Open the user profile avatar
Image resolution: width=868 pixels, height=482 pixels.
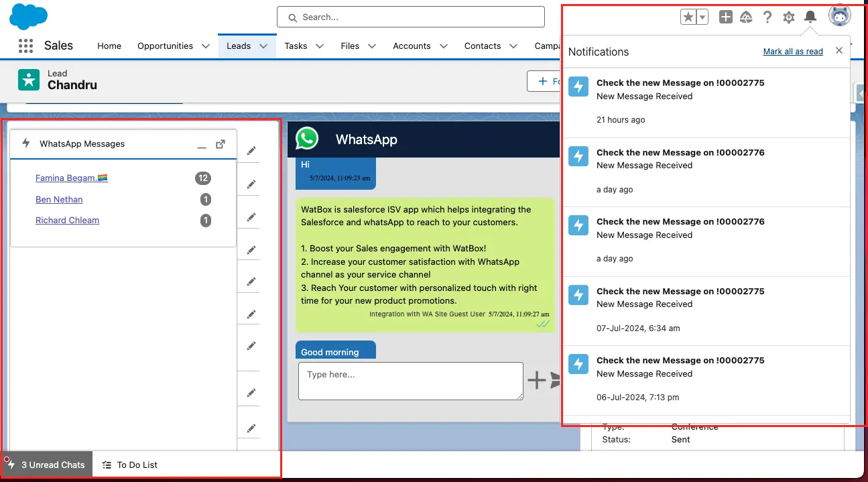pos(840,15)
